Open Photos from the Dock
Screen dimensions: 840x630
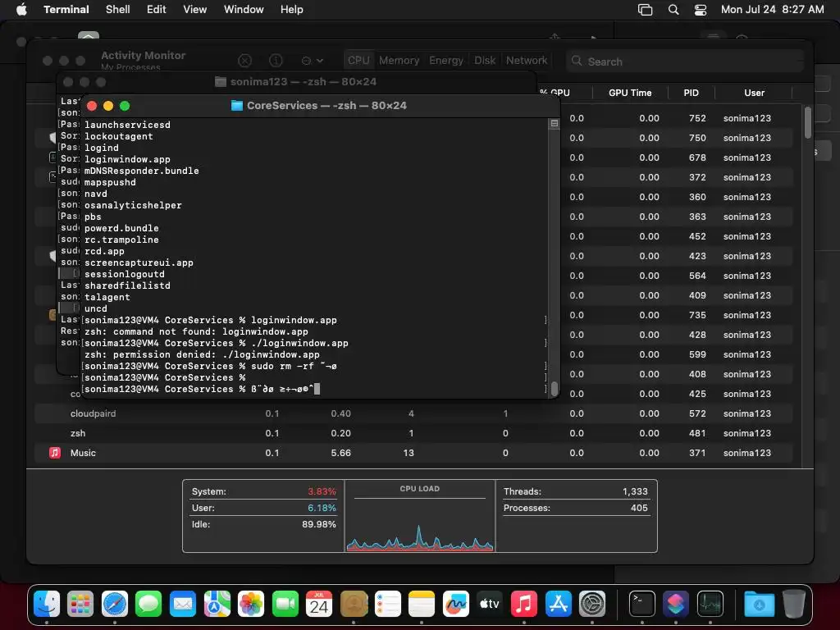coord(251,604)
